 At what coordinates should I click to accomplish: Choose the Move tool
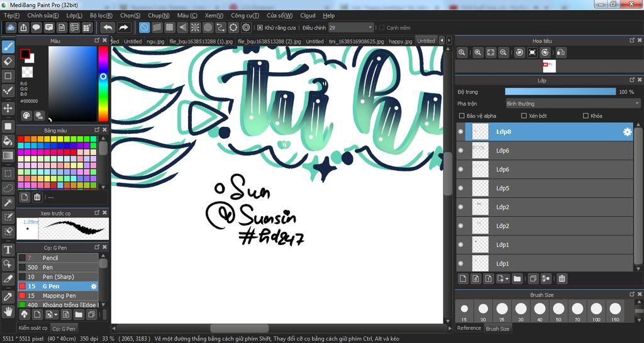(x=8, y=108)
